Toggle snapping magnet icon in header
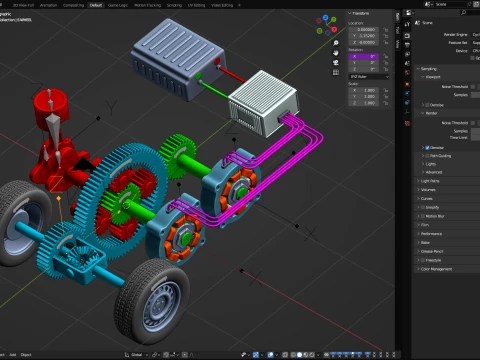The width and height of the screenshot is (480, 360). [166, 355]
